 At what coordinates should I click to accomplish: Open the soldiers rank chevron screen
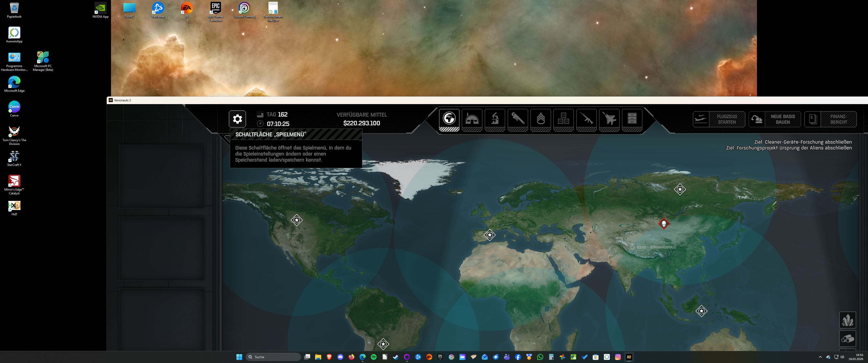pyautogui.click(x=540, y=119)
